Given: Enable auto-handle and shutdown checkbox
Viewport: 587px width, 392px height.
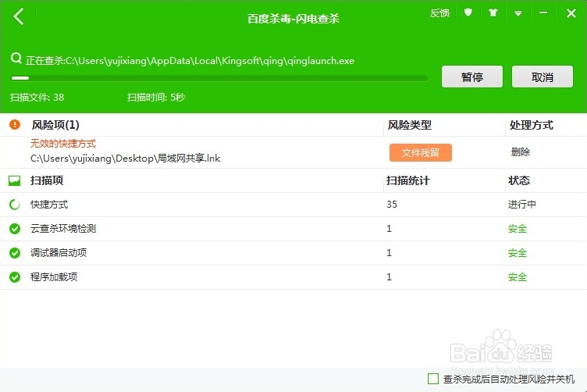Looking at the screenshot, I should [x=433, y=379].
